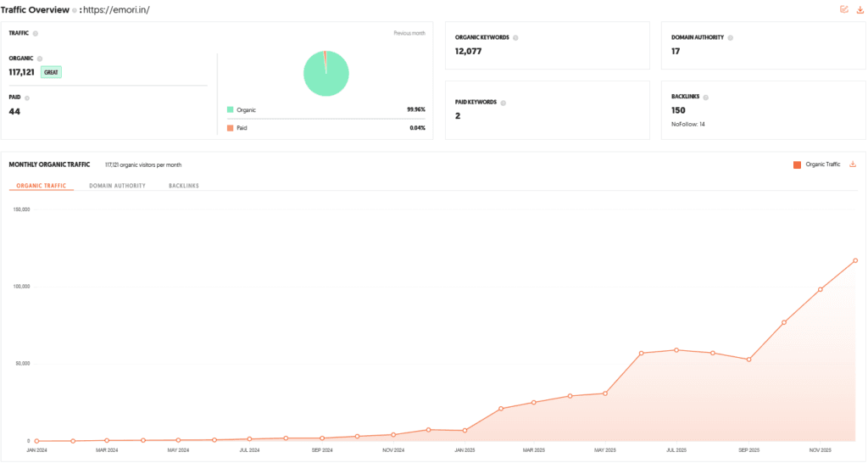This screenshot has height=463, width=868.
Task: Click the JAN 2024 data point
Action: pos(37,441)
